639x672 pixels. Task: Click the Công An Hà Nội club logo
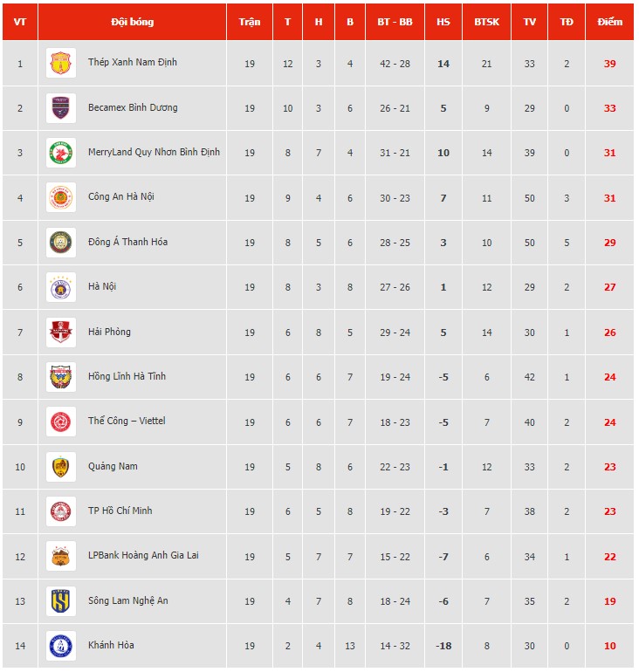[x=61, y=197]
